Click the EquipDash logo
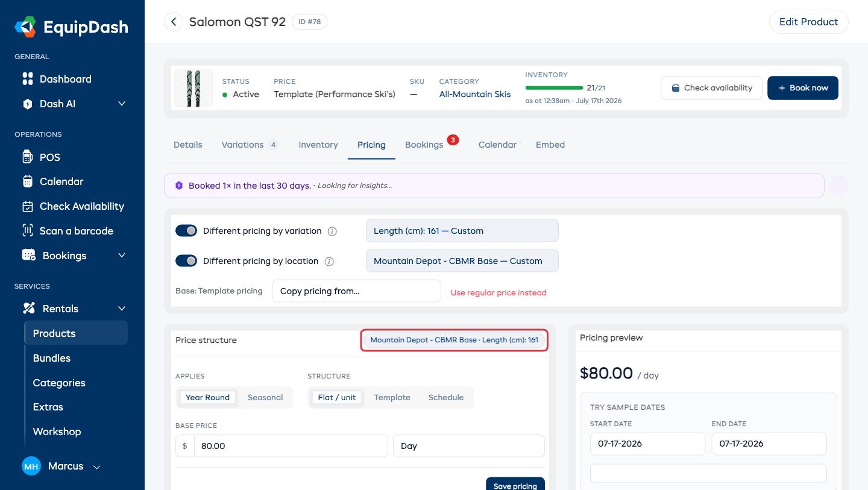 tap(26, 28)
